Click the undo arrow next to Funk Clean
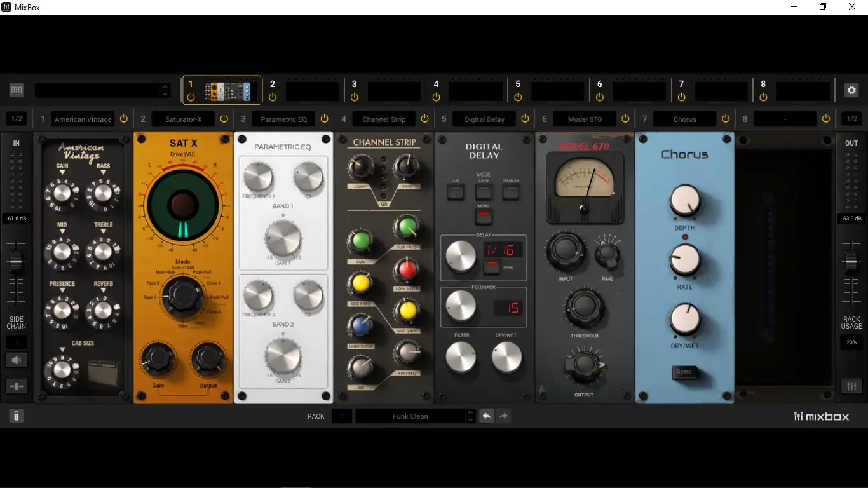 (487, 416)
